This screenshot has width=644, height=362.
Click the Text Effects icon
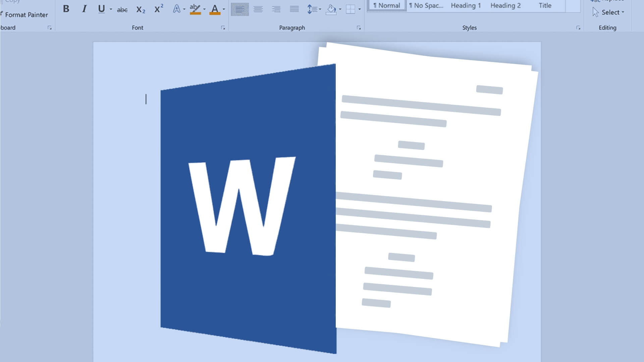176,9
